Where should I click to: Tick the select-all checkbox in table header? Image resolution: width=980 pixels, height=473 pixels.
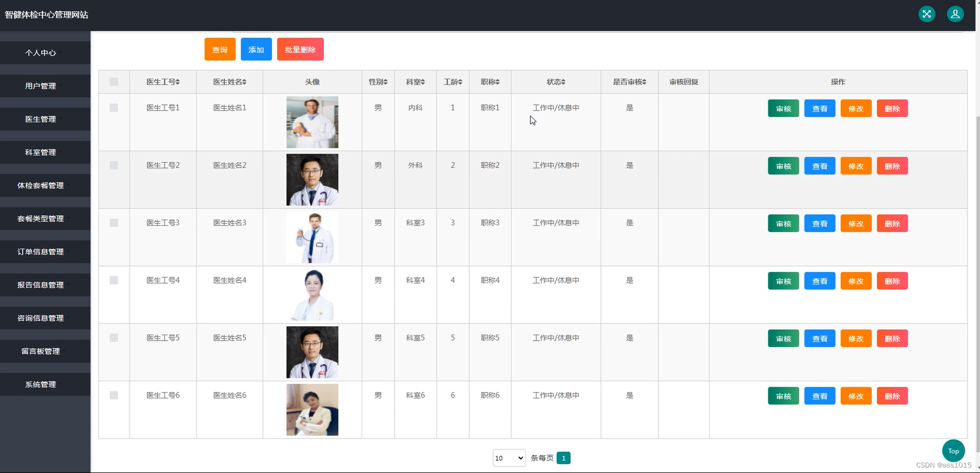tap(114, 82)
